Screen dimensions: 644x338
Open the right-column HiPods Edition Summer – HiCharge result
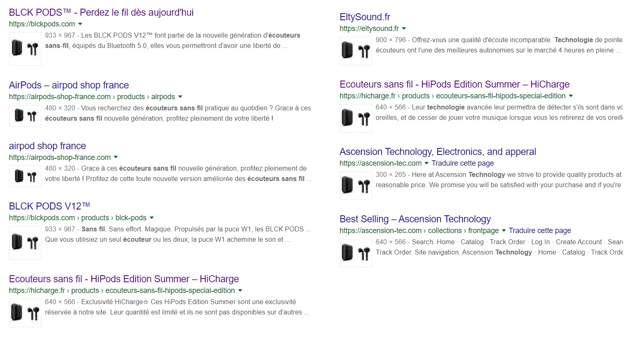pyautogui.click(x=455, y=84)
